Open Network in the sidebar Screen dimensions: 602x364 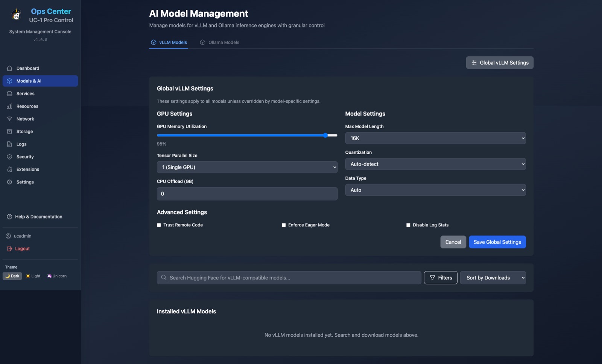tap(40, 119)
